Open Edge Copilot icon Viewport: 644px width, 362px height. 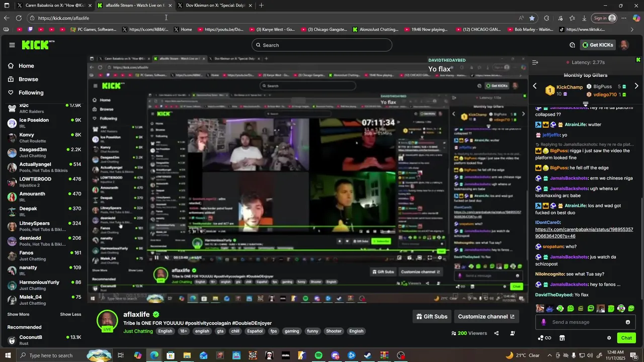[x=636, y=18]
